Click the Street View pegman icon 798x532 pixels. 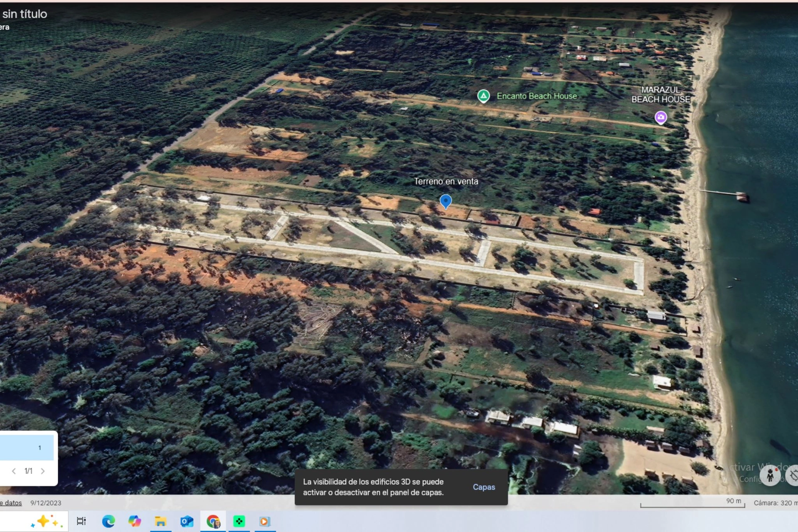coord(770,475)
